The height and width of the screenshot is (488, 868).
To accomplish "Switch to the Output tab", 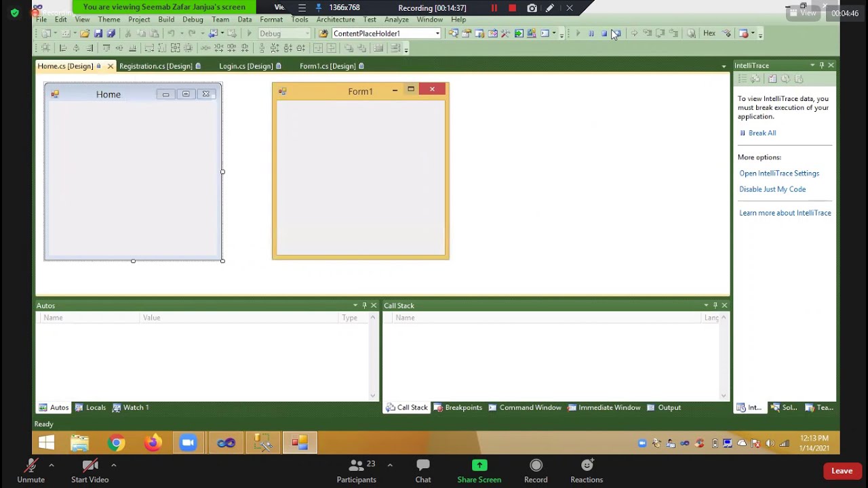I will [664, 407].
